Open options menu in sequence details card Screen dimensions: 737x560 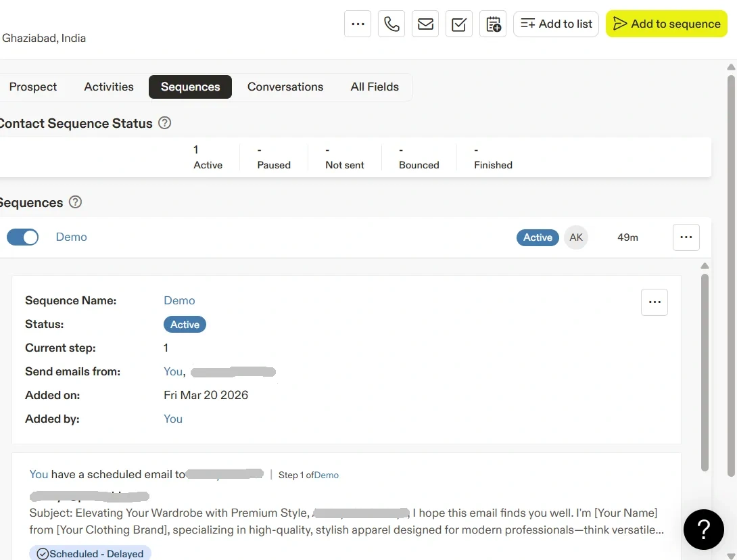[x=654, y=302]
